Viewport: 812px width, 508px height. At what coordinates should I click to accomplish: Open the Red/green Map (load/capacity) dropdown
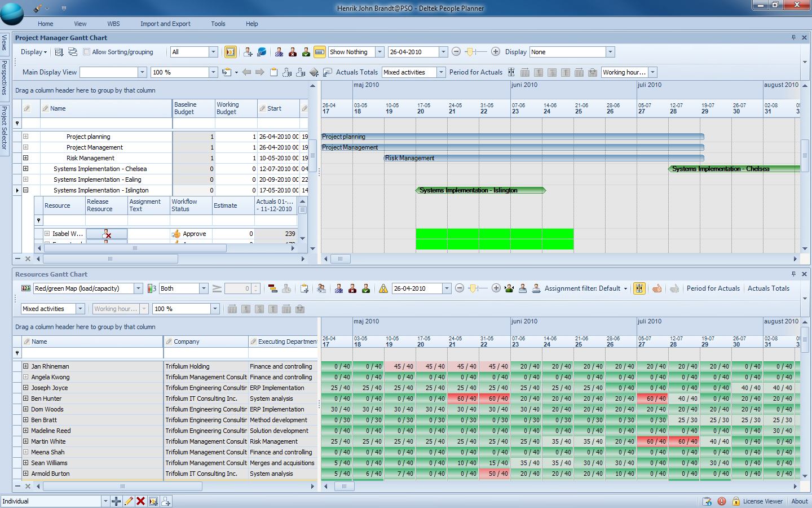point(138,288)
